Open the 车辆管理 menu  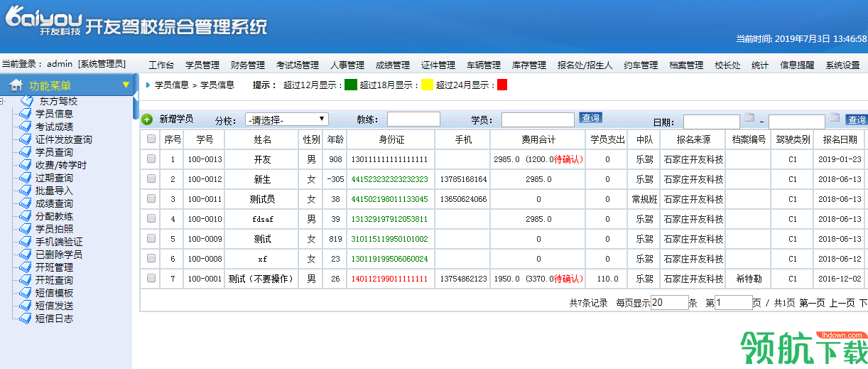[x=484, y=65]
